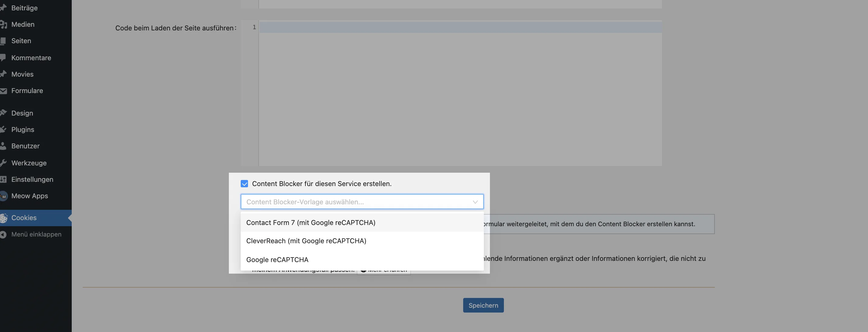Open the Design menu item
The image size is (868, 332).
click(x=22, y=113)
